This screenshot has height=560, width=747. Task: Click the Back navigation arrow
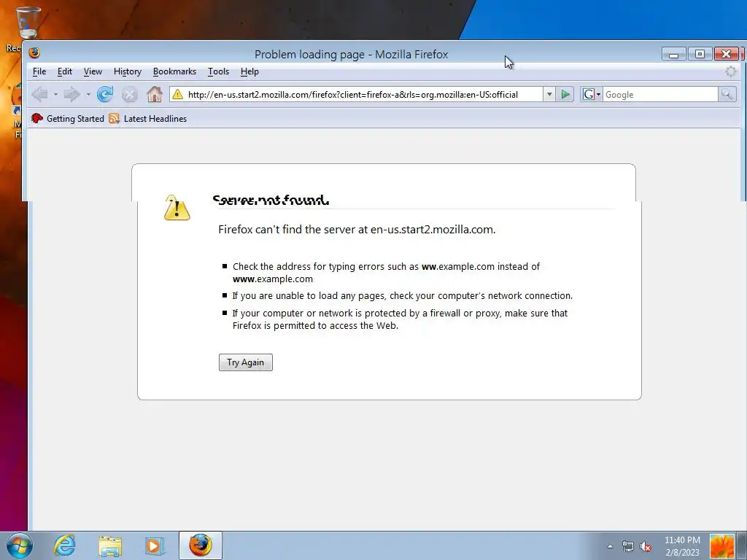tap(40, 94)
